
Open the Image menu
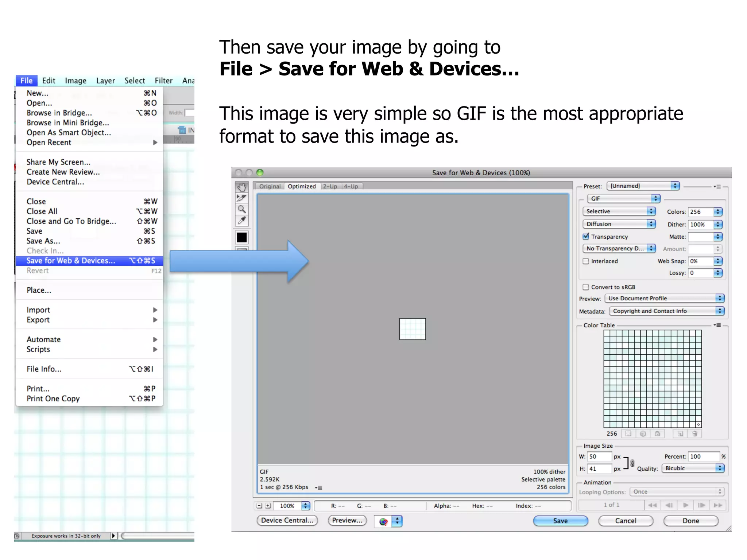[76, 81]
